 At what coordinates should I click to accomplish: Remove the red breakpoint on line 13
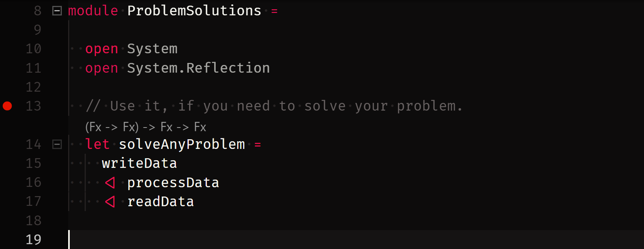[7, 106]
